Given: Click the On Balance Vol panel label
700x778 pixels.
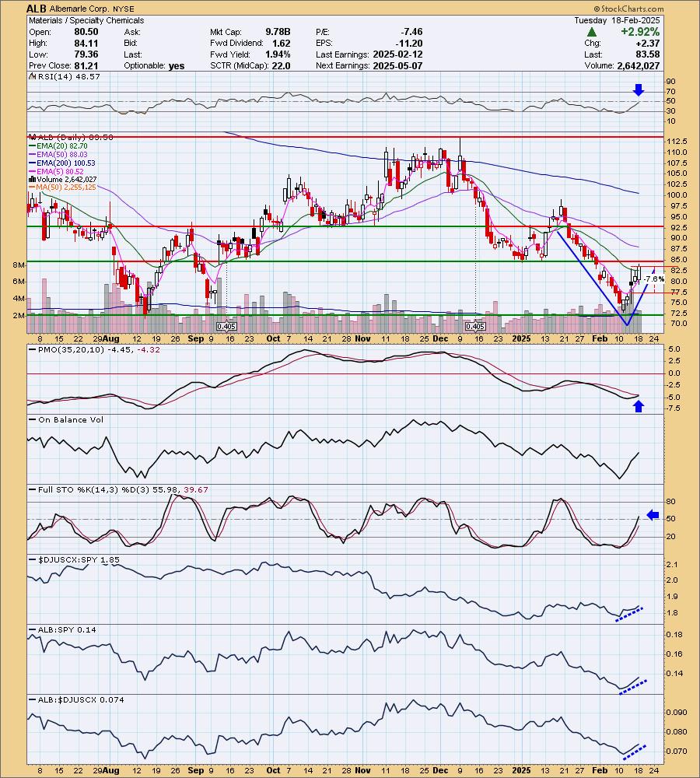Looking at the screenshot, I should [x=71, y=420].
